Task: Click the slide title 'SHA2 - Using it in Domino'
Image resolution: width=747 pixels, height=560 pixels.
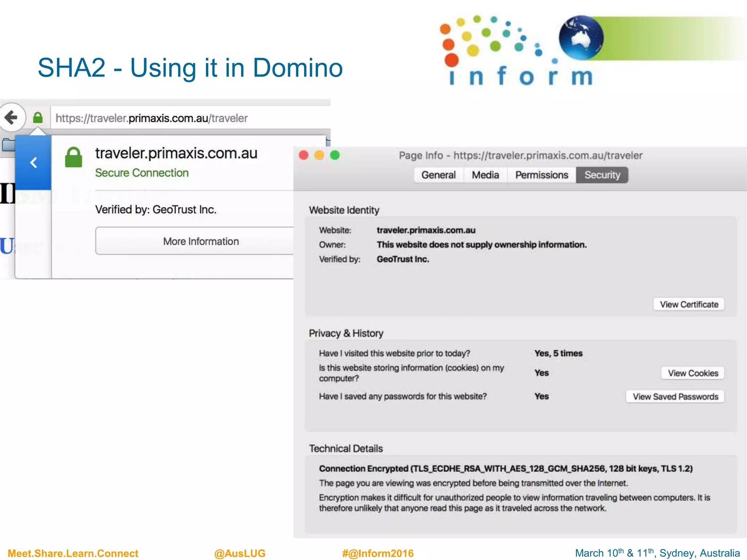Action: coord(190,68)
